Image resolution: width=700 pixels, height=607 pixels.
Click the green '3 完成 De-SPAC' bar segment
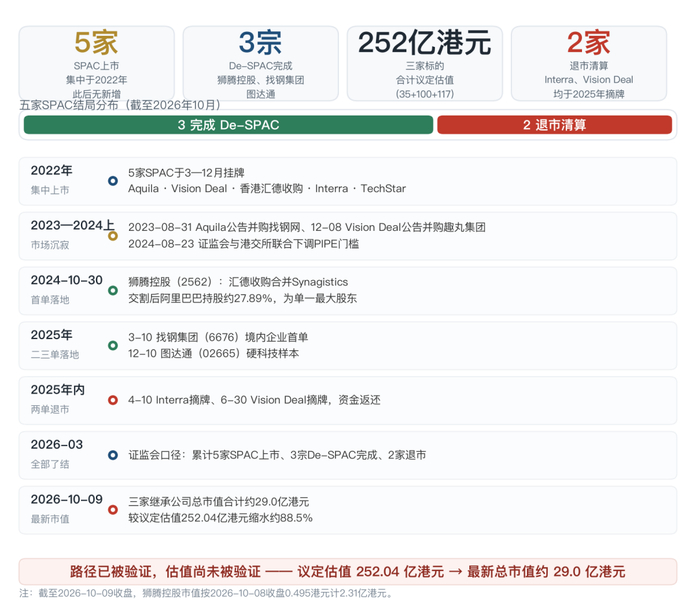coord(228,125)
